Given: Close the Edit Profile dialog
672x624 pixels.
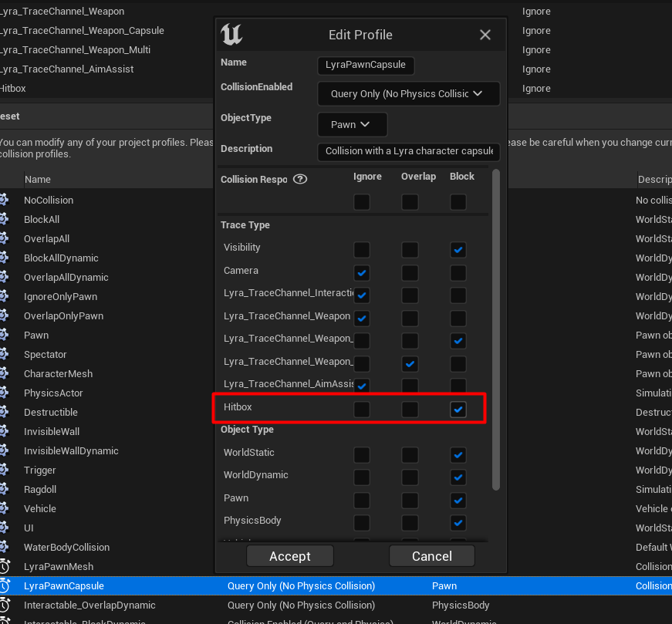Looking at the screenshot, I should tap(485, 35).
